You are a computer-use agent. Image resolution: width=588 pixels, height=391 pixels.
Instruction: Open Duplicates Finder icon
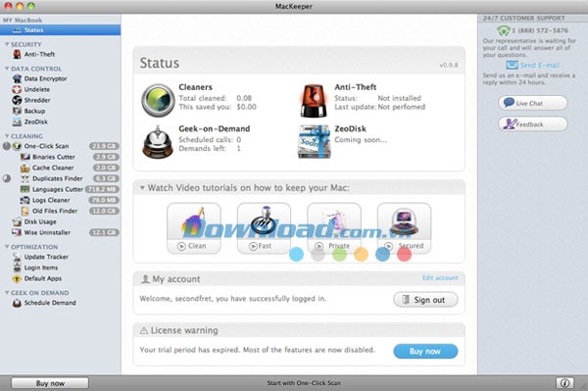[25, 178]
